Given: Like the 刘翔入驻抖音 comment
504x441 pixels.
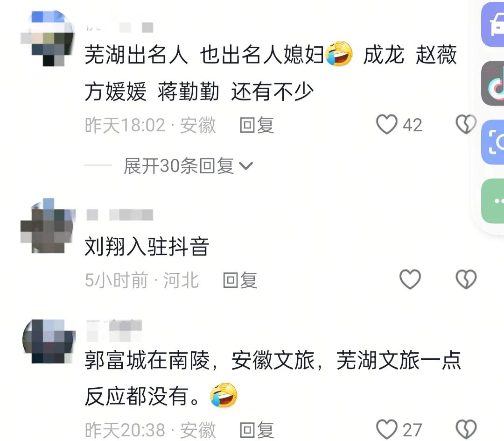Looking at the screenshot, I should (x=410, y=279).
